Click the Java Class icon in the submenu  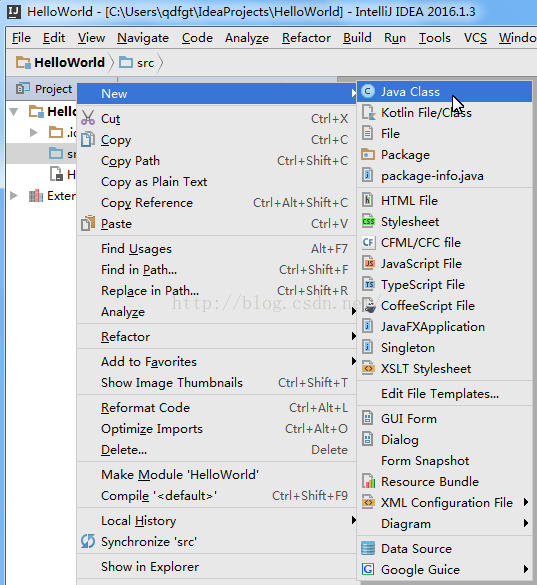(x=368, y=91)
